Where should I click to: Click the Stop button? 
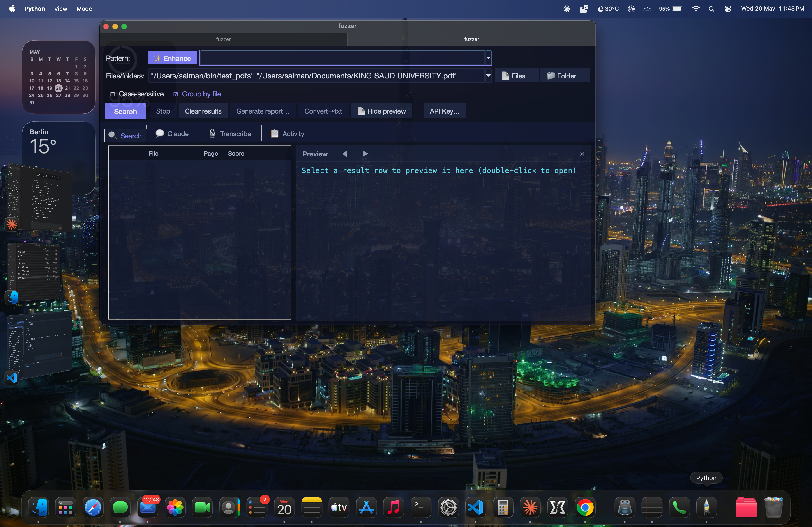click(163, 111)
